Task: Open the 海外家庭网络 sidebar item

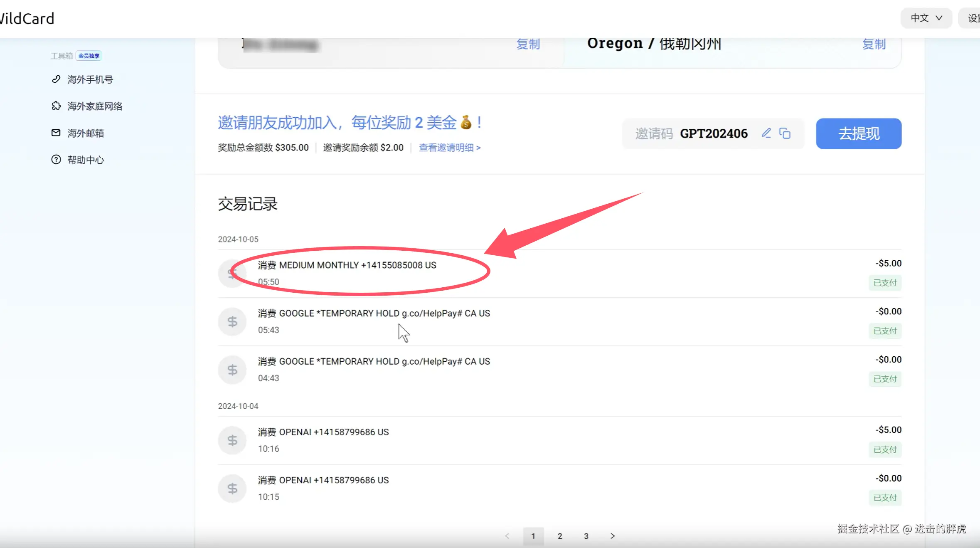Action: 95,106
